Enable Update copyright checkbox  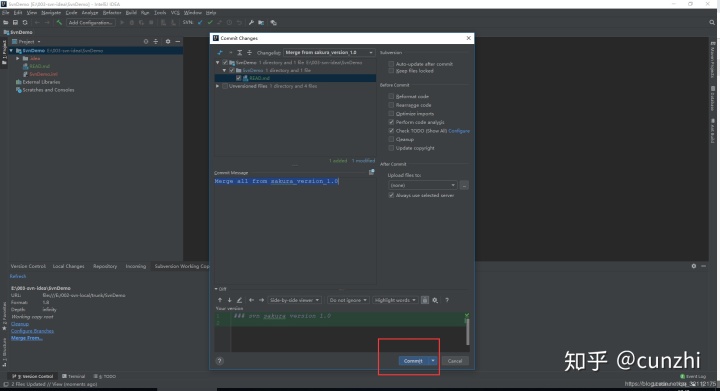click(x=391, y=148)
